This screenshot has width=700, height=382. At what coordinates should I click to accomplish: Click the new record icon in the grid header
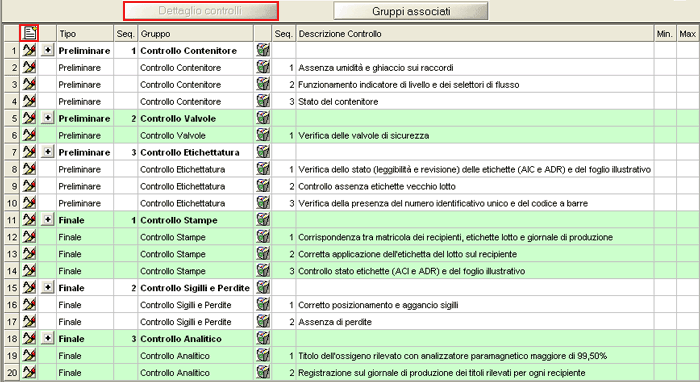(x=29, y=33)
